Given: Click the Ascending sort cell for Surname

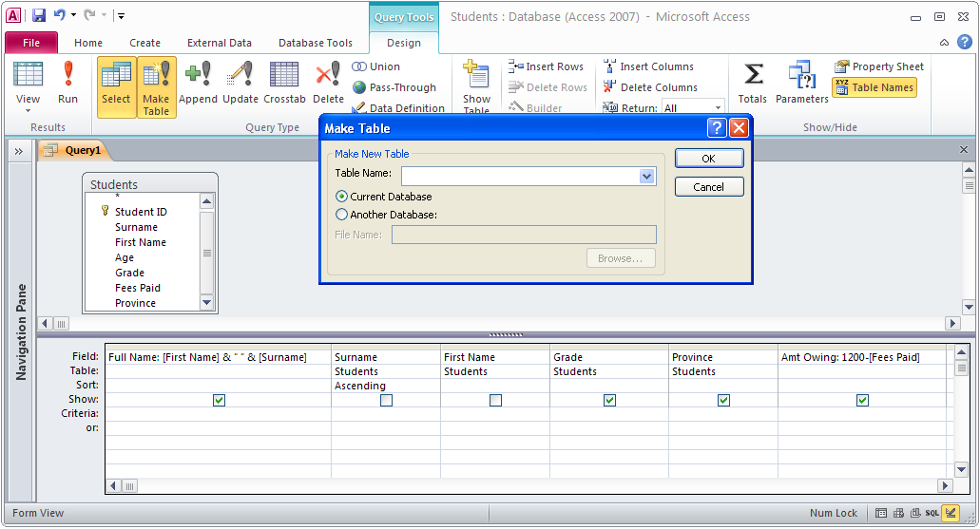Looking at the screenshot, I should (386, 386).
